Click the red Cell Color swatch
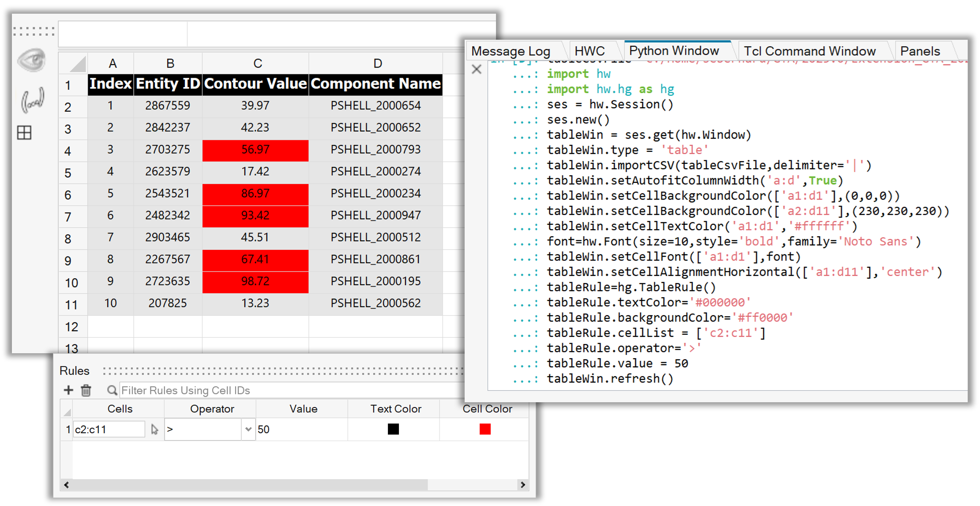980x506 pixels. (485, 429)
